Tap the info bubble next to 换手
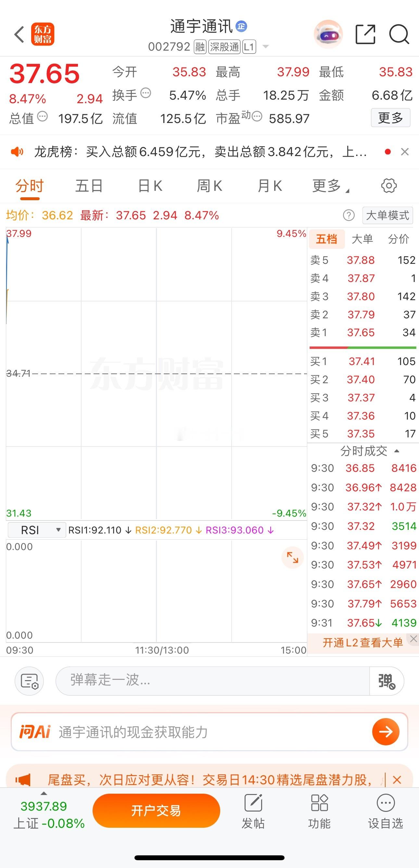 146,93
